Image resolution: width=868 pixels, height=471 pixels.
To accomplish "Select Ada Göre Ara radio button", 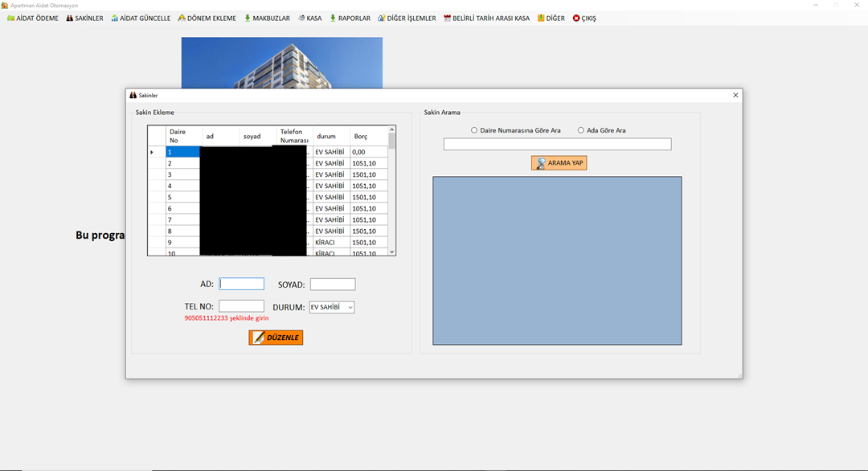I will point(581,130).
